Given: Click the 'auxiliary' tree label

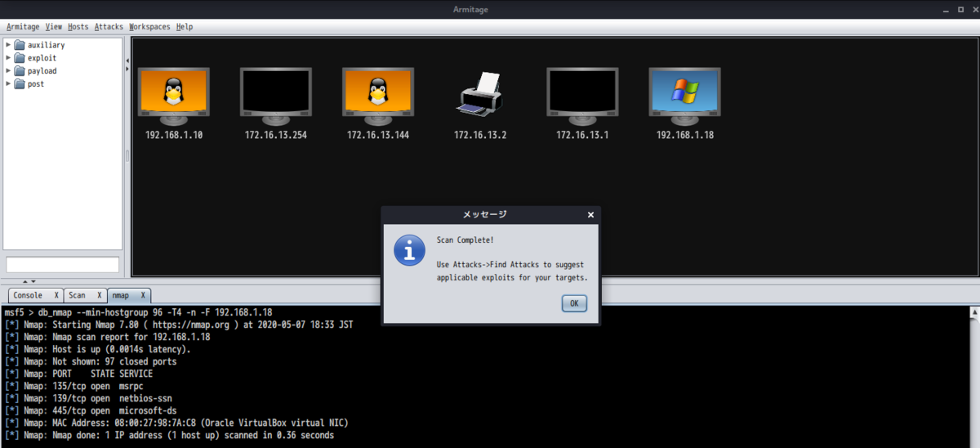Looking at the screenshot, I should tap(46, 45).
